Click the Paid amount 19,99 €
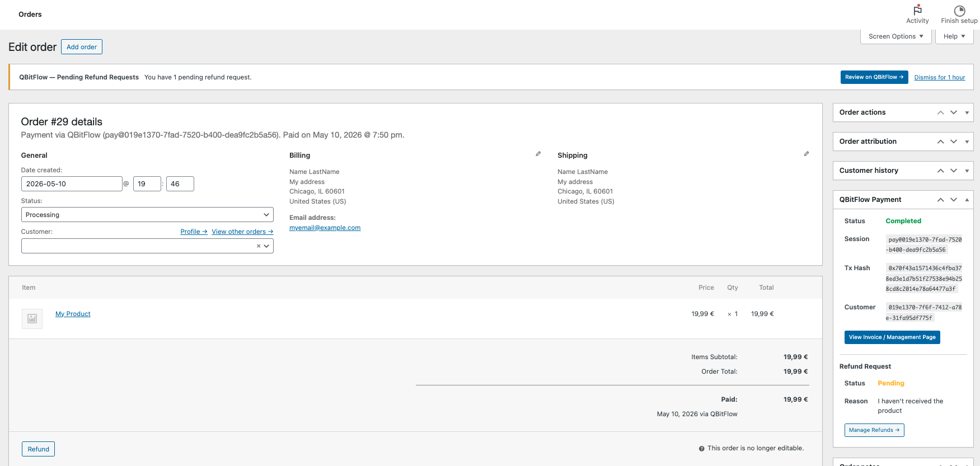Screen dimensions: 980x466 click(796, 399)
